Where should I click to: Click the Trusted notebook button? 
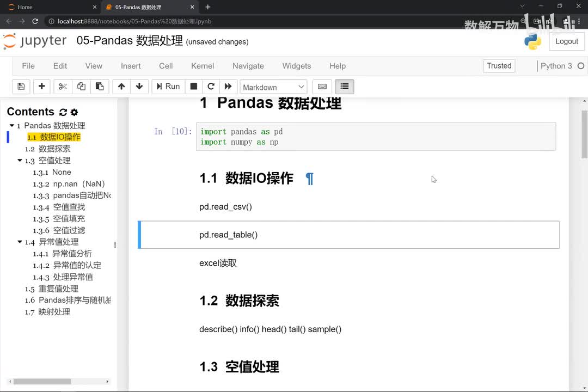[x=499, y=66]
